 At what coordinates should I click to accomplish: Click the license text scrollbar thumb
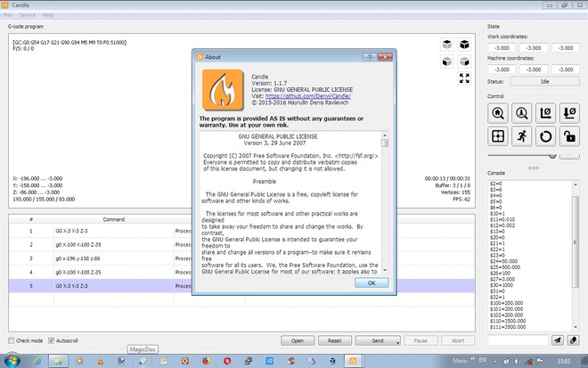pyautogui.click(x=385, y=143)
